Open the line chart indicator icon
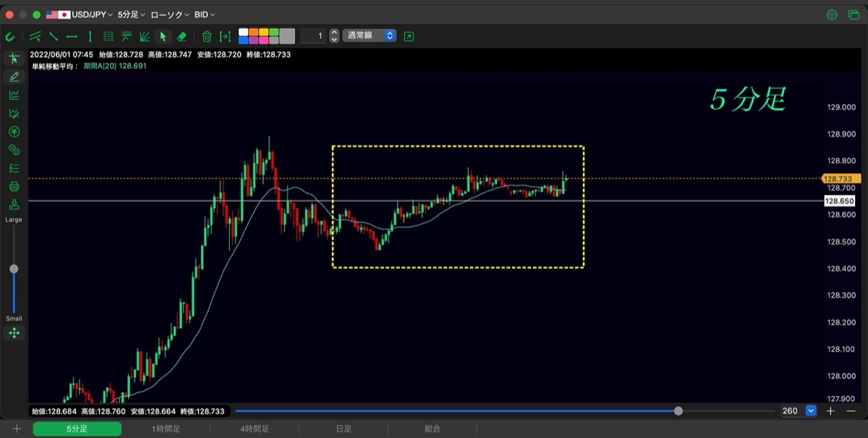The width and height of the screenshot is (868, 438). coord(14,95)
